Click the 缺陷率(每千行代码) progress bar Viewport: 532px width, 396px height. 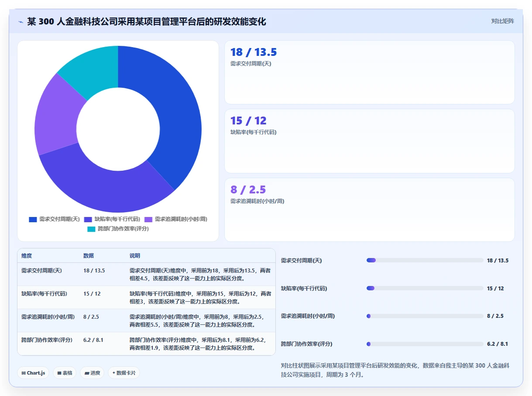tap(425, 288)
